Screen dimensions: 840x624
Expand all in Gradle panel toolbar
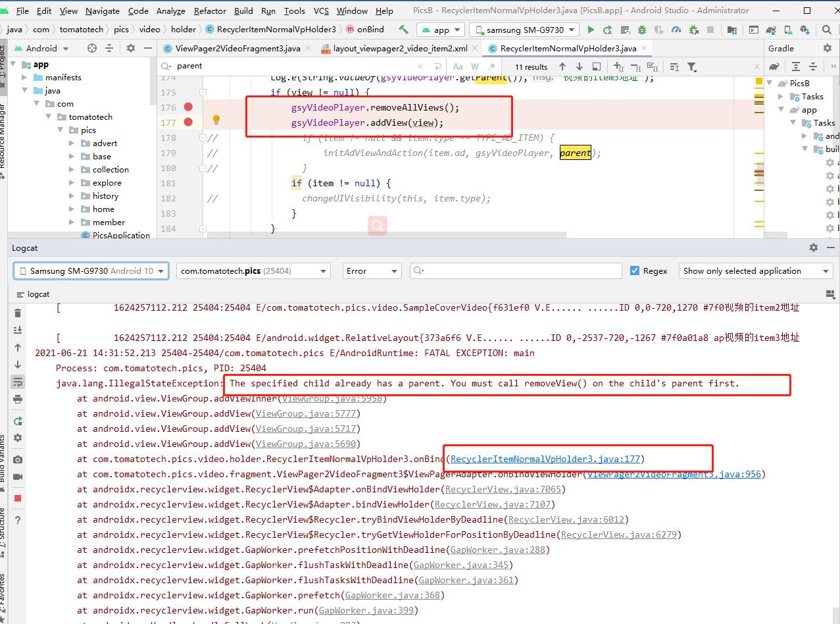click(796, 66)
